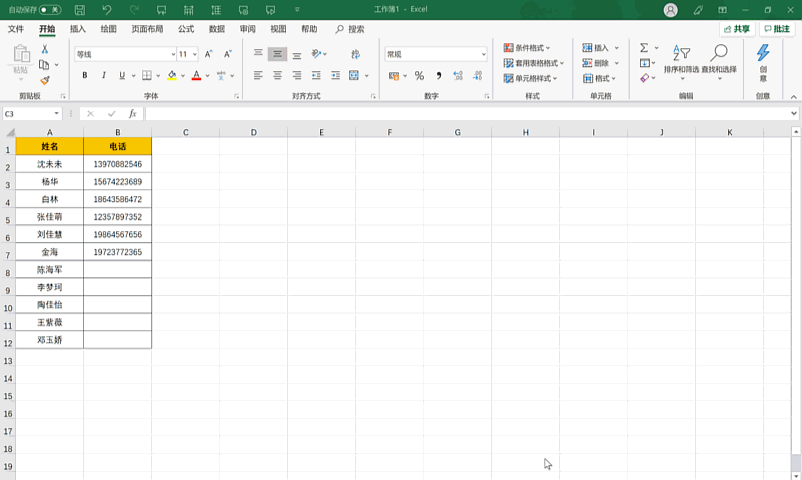Switch to the Page Layout tab

click(147, 29)
